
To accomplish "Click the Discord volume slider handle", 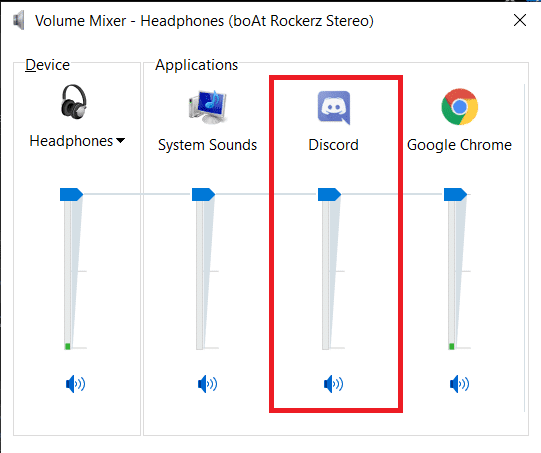I will point(329,194).
